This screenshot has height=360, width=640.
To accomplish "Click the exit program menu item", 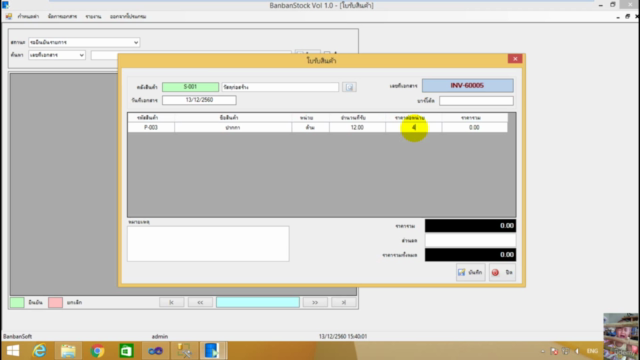I will point(128,16).
